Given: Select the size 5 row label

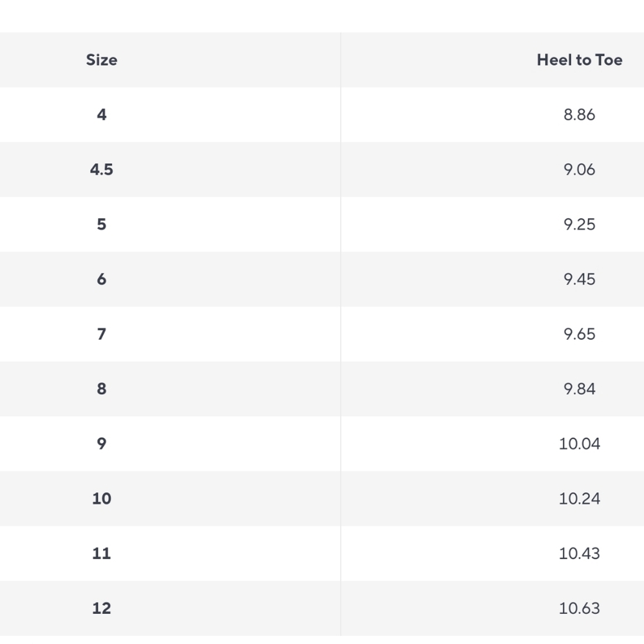Looking at the screenshot, I should click(102, 224).
